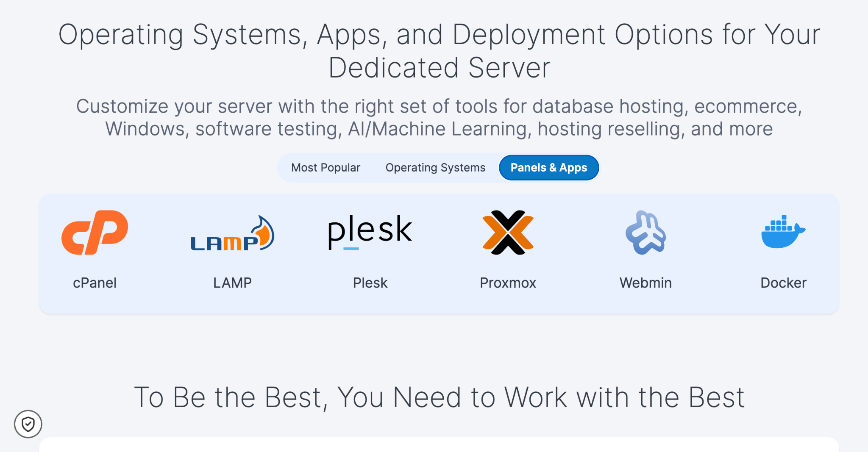Click the Webmin logo icon
This screenshot has height=452, width=868.
click(645, 232)
